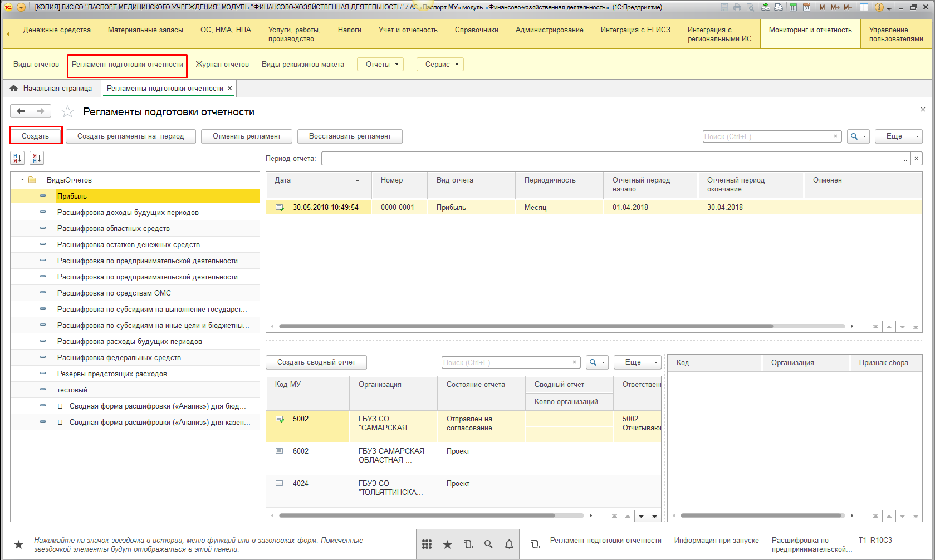Screen dimensions: 935x560
Task: Click the upper table horizontal scrollbar
Action: [x=526, y=326]
